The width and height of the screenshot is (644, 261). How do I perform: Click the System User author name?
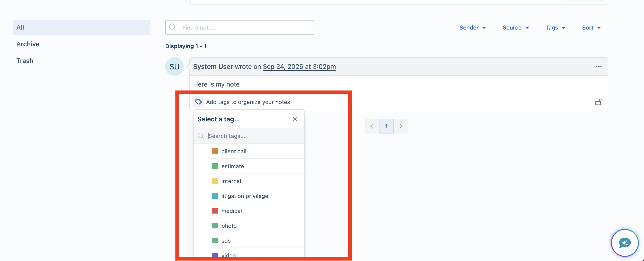pyautogui.click(x=213, y=67)
